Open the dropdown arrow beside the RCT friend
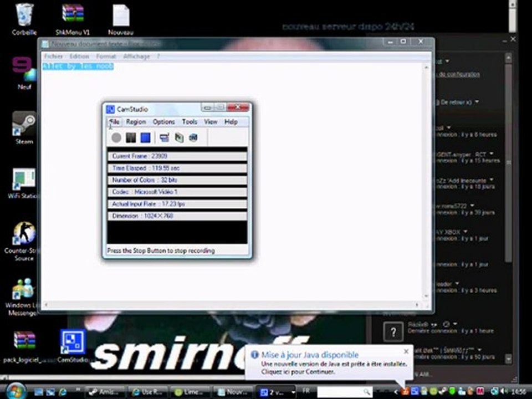Screen dimensions: 532x399 coord(492,154)
